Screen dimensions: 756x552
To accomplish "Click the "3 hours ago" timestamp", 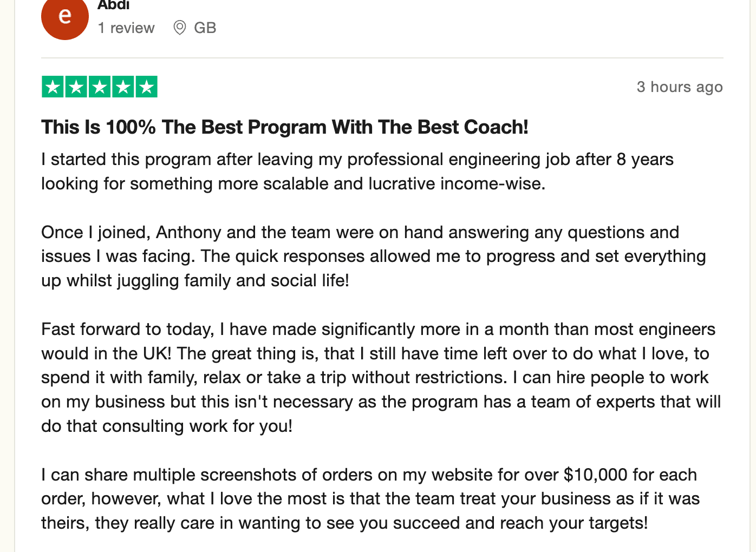I will (x=679, y=87).
